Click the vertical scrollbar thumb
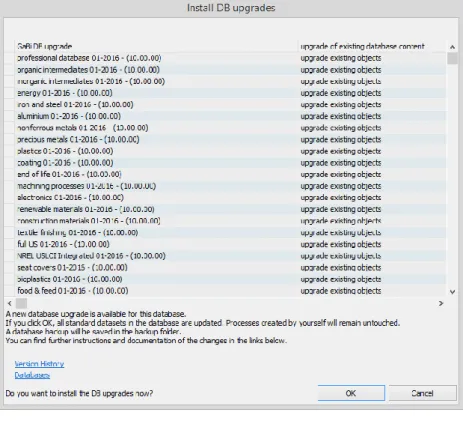Image resolution: width=463 pixels, height=421 pixels. [x=452, y=58]
